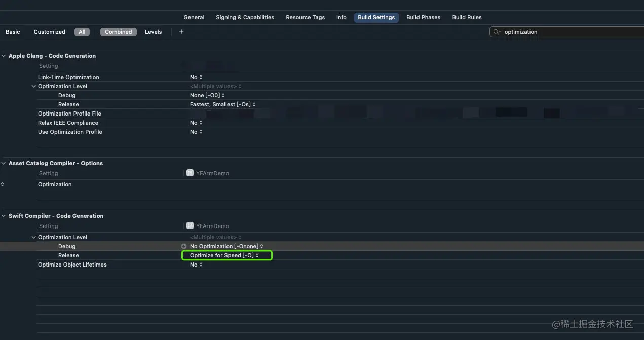Click YFArmDemo label in Swift Compiler header
Image resolution: width=644 pixels, height=340 pixels.
[212, 226]
